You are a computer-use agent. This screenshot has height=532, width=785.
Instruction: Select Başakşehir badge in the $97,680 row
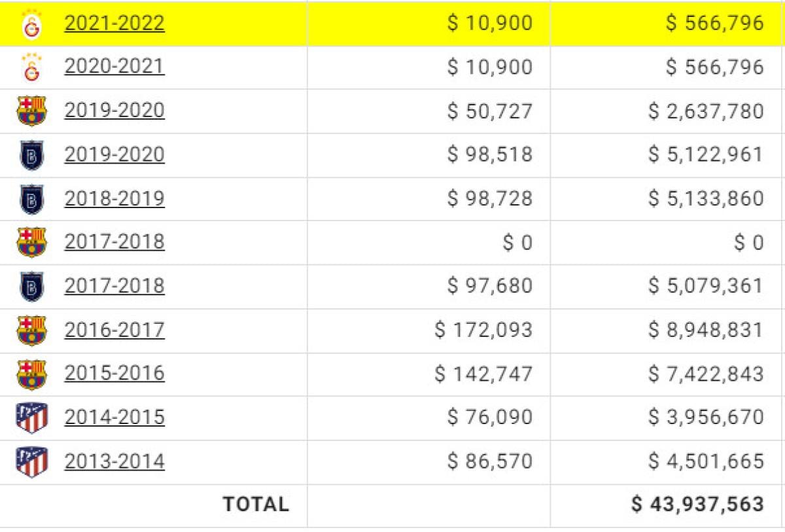(x=31, y=287)
